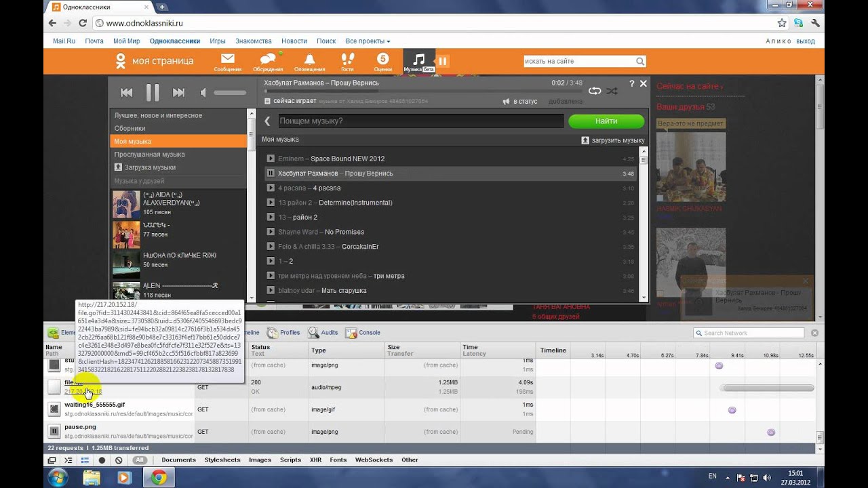Expand Все проекты dropdown

click(x=368, y=41)
